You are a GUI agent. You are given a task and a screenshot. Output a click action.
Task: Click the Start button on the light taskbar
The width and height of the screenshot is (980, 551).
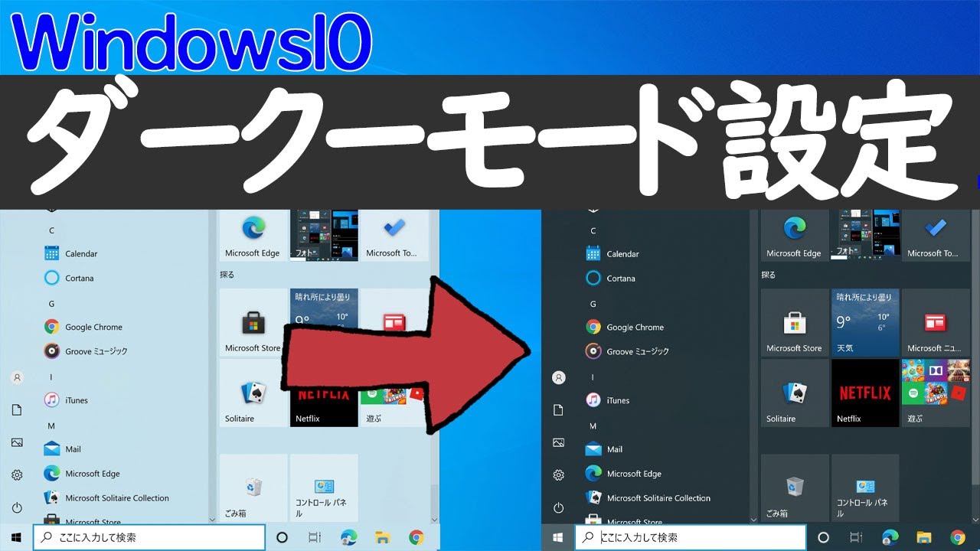tap(16, 537)
